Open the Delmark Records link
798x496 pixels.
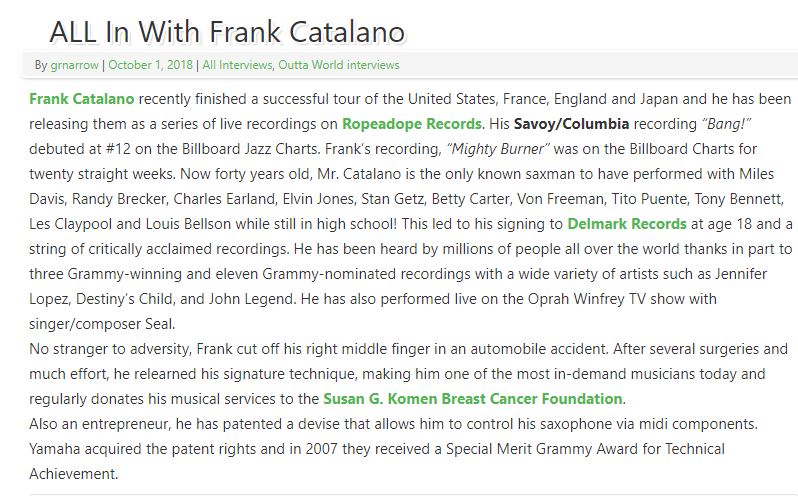pyautogui.click(x=626, y=224)
